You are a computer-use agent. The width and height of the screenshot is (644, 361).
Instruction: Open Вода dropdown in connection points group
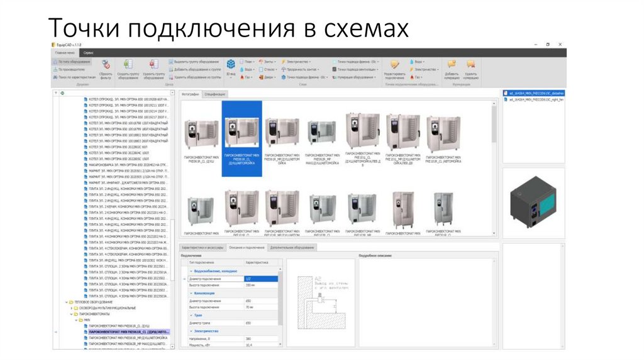(417, 62)
